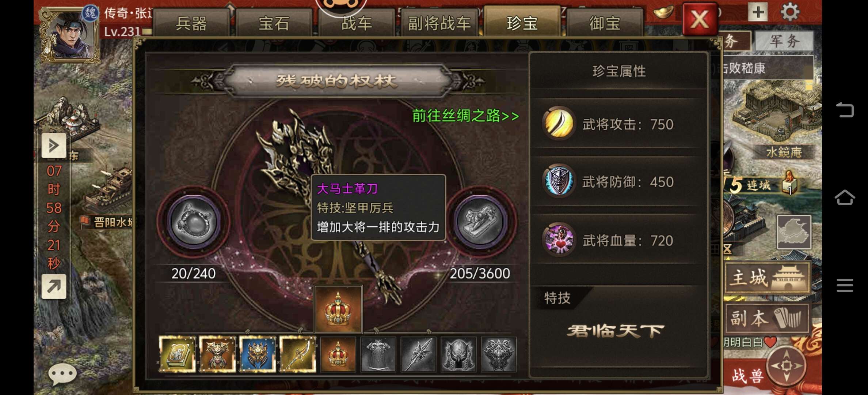This screenshot has height=395, width=868.
Task: Switch to the 兵器 tab
Action: 191,23
